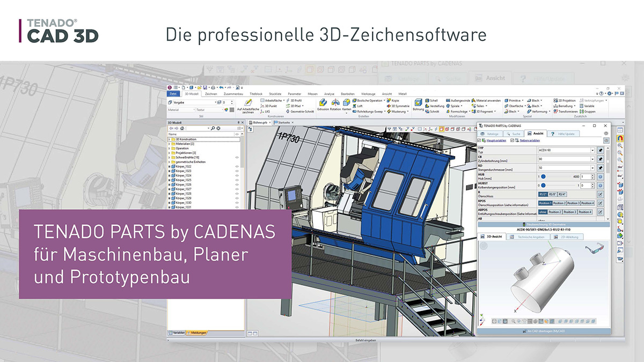Open the Variable tool
This screenshot has width=644, height=362.
click(587, 106)
